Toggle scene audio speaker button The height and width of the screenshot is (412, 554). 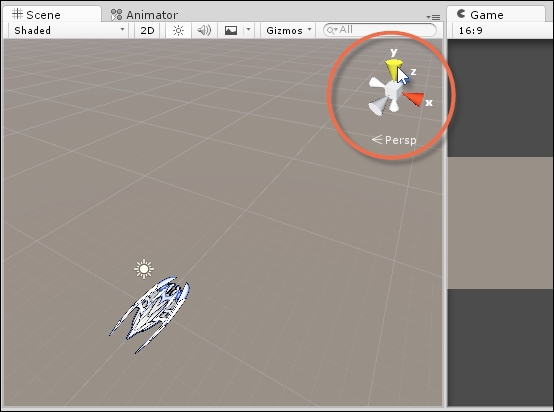click(204, 30)
